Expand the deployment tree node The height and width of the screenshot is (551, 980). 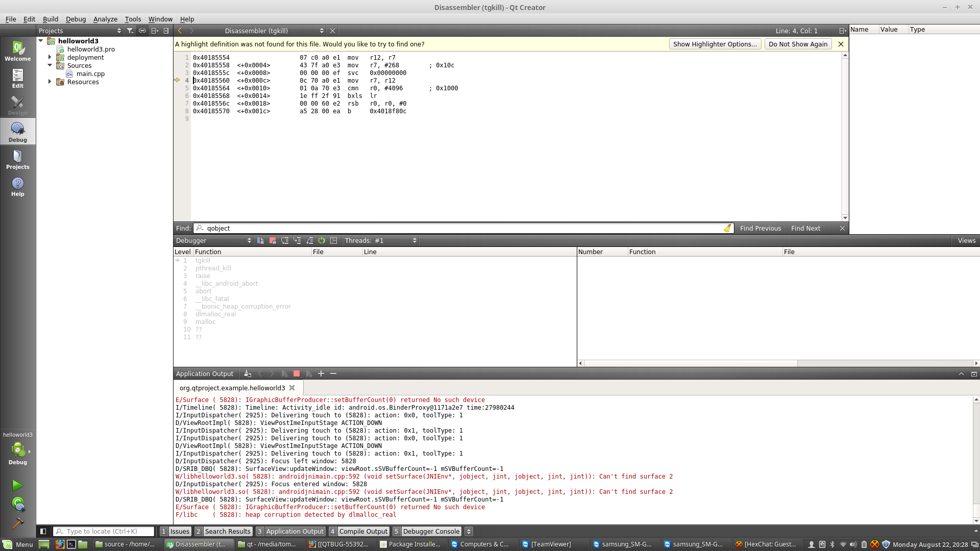pyautogui.click(x=50, y=57)
